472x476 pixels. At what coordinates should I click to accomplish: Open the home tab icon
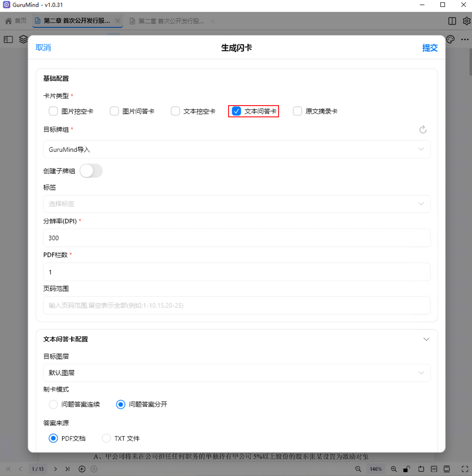8,21
